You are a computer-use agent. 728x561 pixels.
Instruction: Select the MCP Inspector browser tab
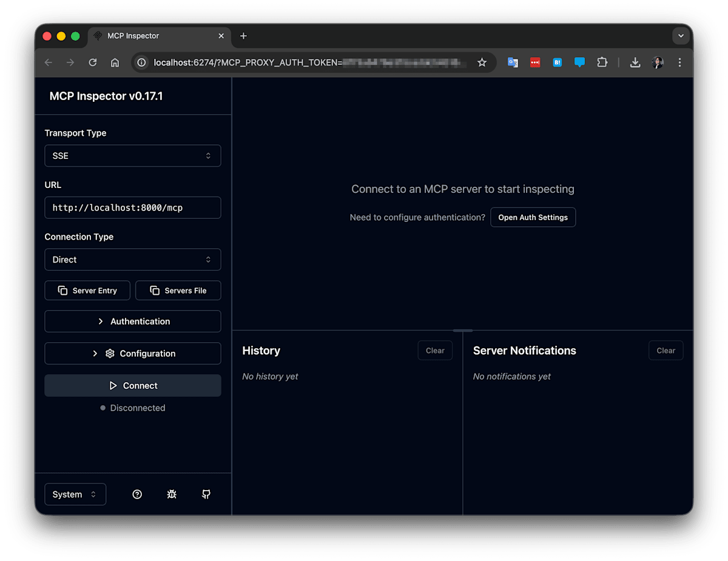click(160, 36)
